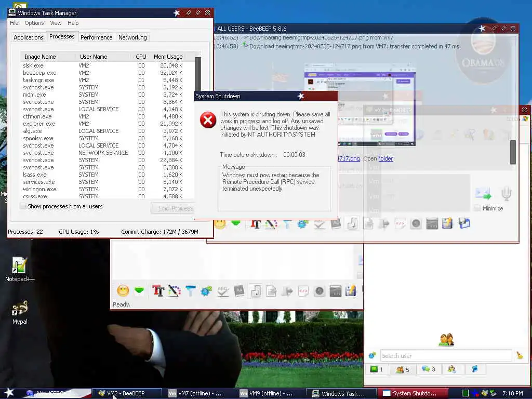Click code snippet icon in VM2 chat toolbar
This screenshot has height=399, width=532.
point(303,291)
